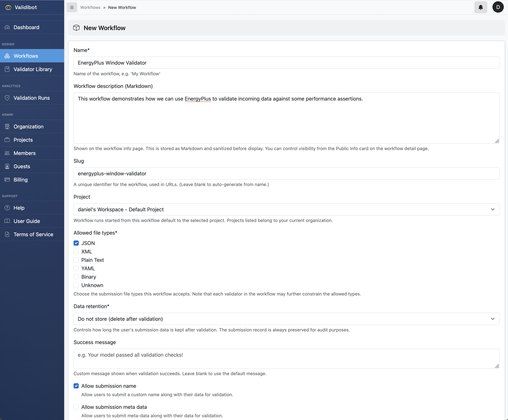Enable the XML file type checkbox
Screen dimensions: 508x420
coord(76,251)
